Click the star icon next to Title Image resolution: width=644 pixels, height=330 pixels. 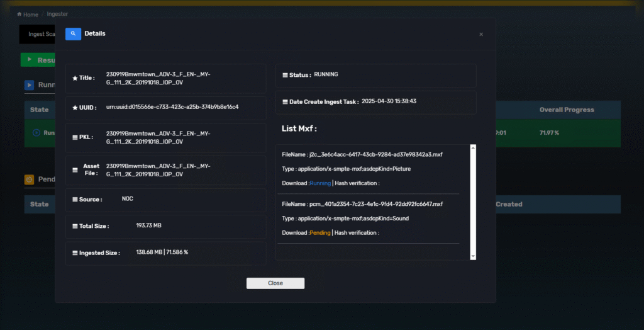tap(75, 78)
